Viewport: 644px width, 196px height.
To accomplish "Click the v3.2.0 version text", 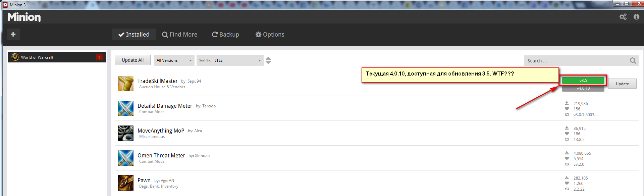I will (x=579, y=164).
